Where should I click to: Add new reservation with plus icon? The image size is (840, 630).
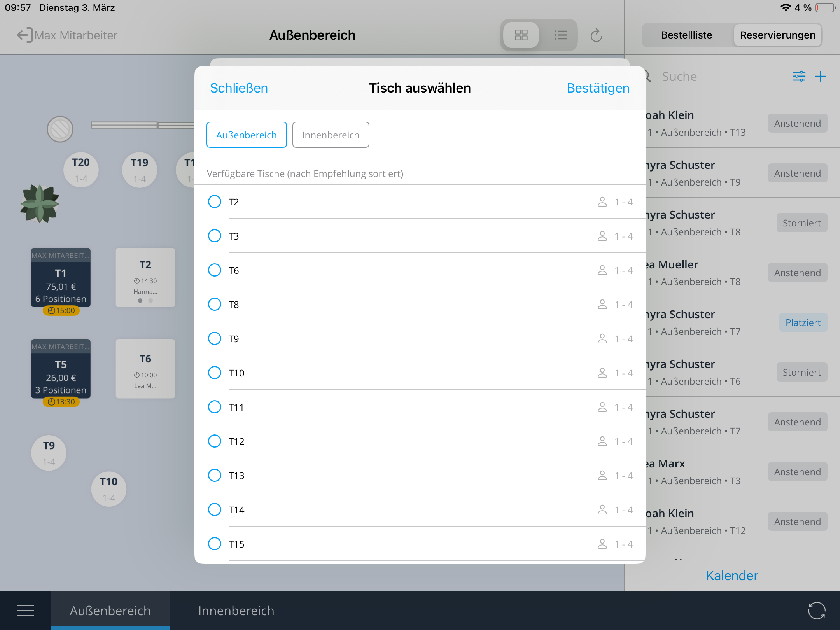point(820,76)
